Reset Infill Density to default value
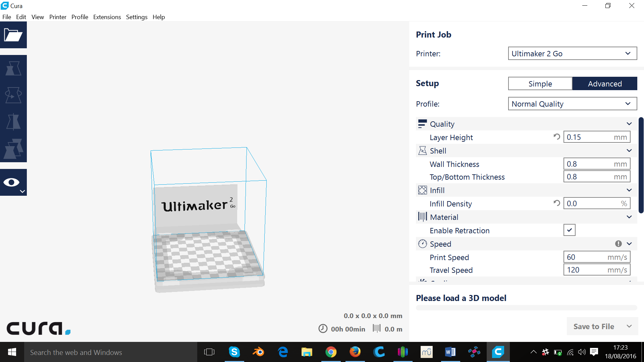 557,203
